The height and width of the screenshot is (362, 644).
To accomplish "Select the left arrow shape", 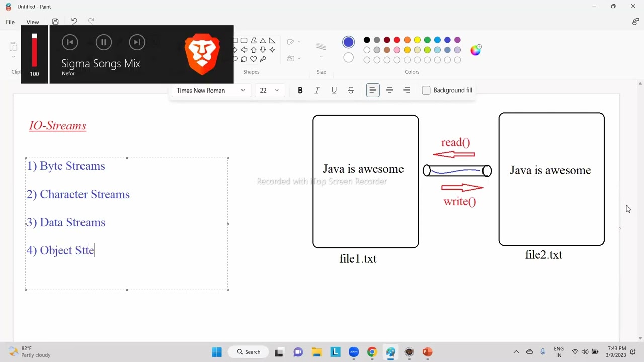I will coord(244,50).
